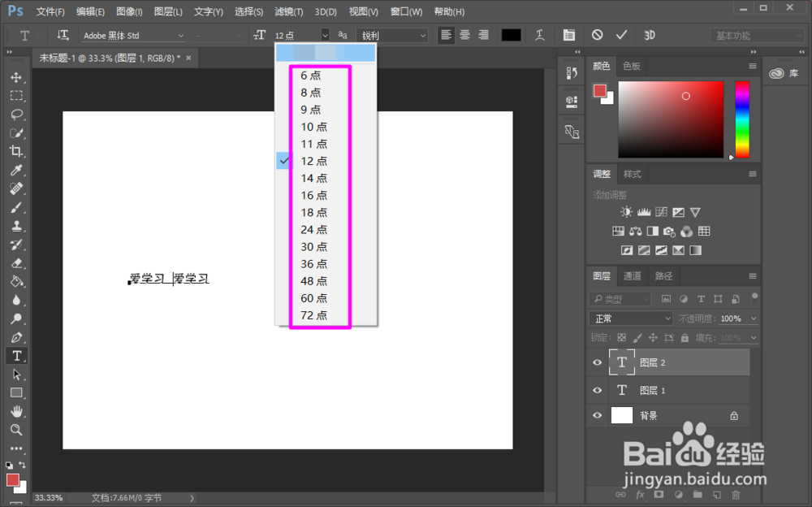Click the 3D button in the options bar
Screen dimensions: 812x507
pyautogui.click(x=649, y=35)
